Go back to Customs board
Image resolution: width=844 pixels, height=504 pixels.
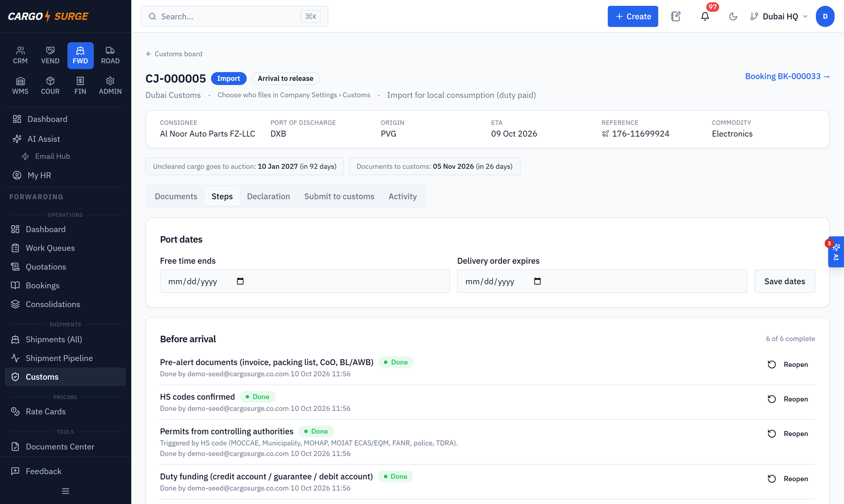coord(174,54)
